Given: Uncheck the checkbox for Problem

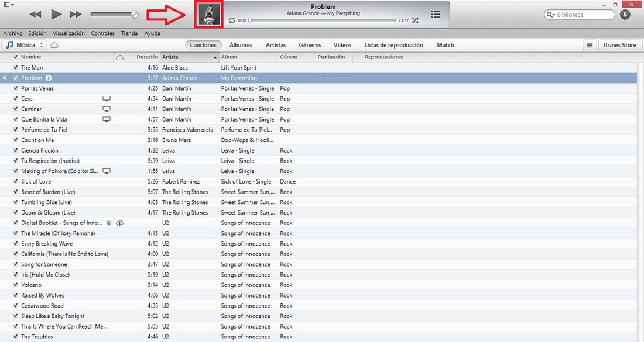Looking at the screenshot, I should pyautogui.click(x=16, y=78).
